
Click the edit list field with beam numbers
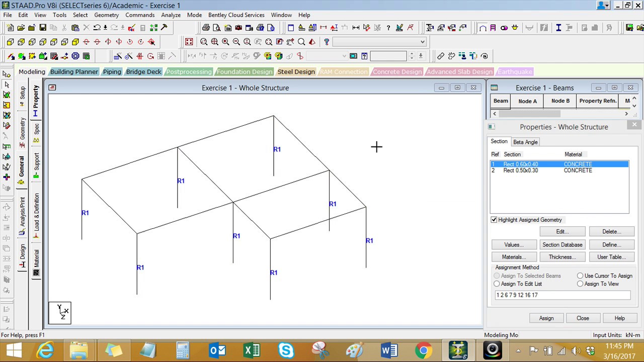click(562, 295)
